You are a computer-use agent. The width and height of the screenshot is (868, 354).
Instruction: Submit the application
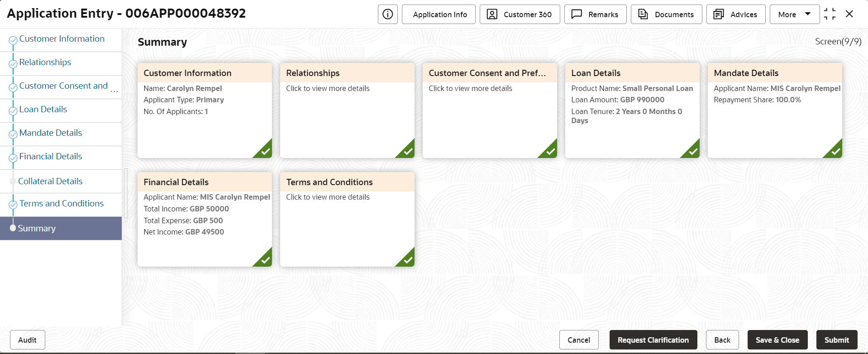tap(837, 340)
